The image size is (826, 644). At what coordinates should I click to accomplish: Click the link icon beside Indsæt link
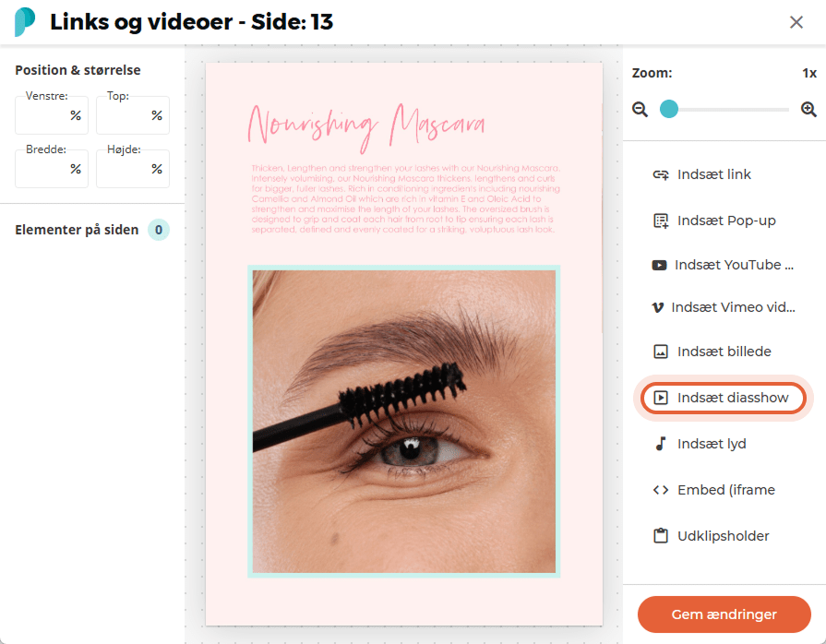pyautogui.click(x=661, y=174)
